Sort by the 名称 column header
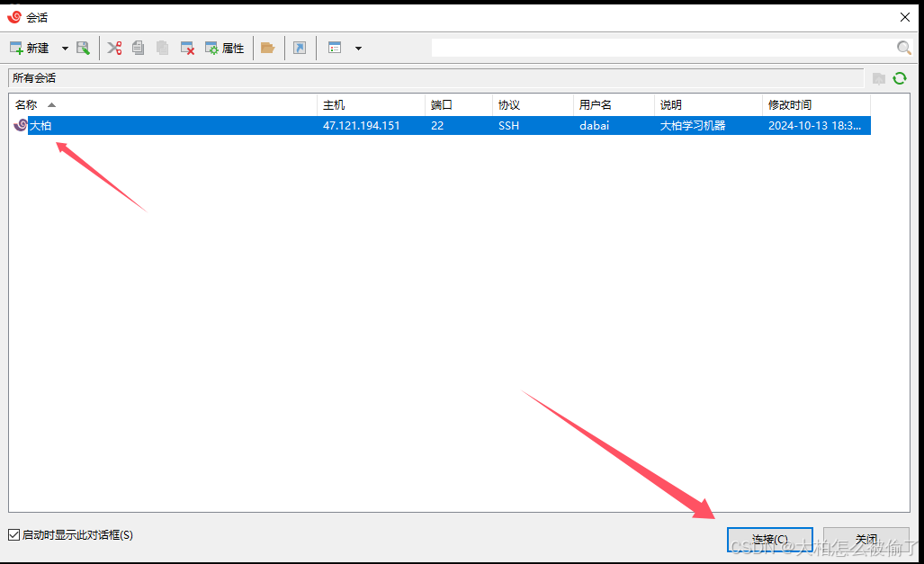This screenshot has width=924, height=564. coord(165,105)
